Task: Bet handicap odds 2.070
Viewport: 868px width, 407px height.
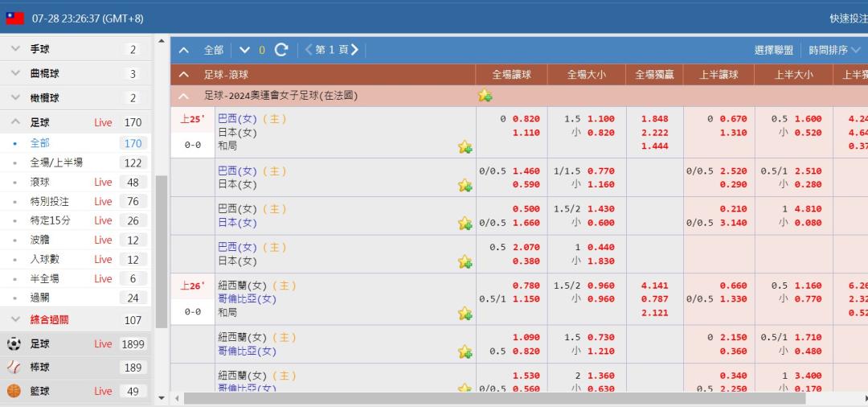Action: tap(526, 248)
